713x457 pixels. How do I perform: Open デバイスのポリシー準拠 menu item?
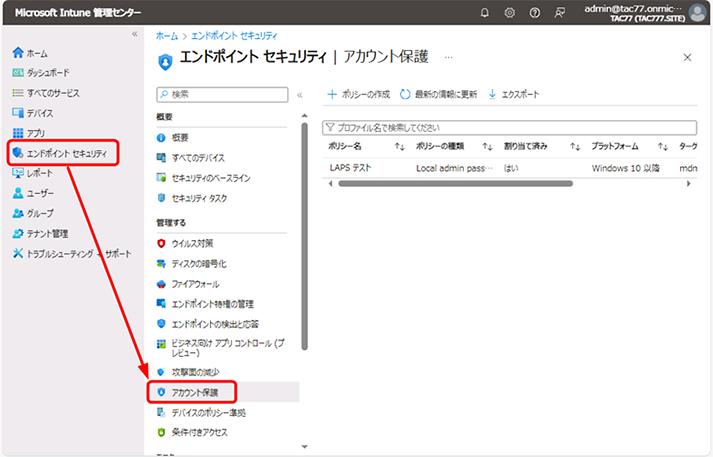(209, 413)
